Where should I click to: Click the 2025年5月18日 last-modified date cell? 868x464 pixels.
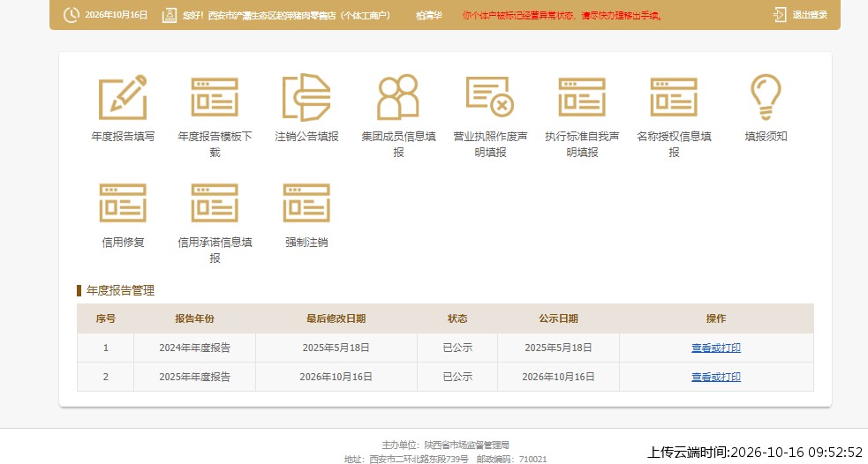coord(336,348)
